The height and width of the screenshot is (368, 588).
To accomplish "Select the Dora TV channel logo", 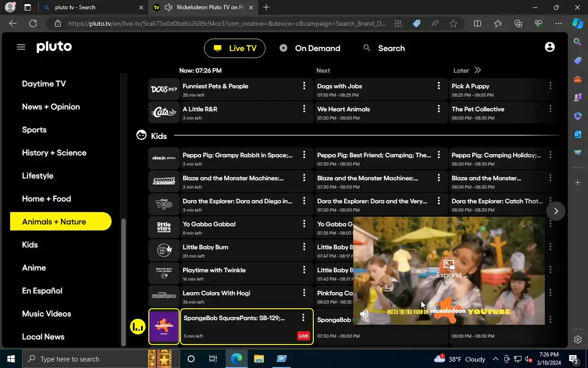I will [164, 205].
